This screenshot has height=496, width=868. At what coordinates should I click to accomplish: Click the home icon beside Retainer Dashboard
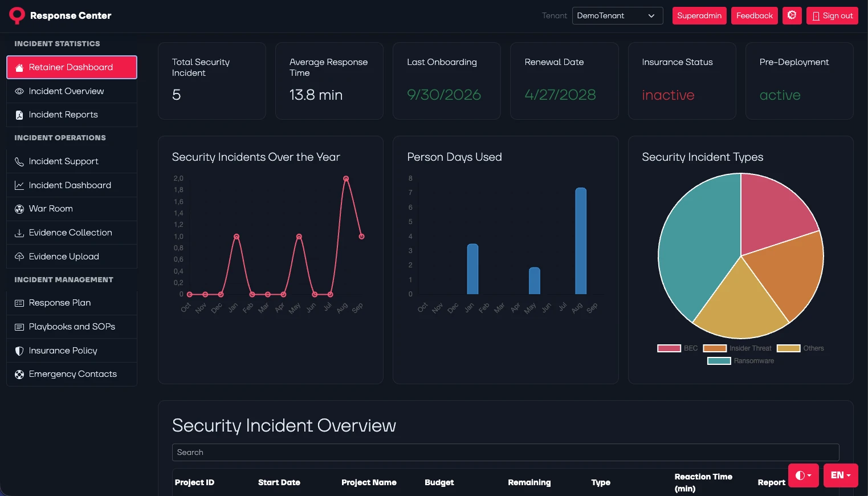(x=19, y=68)
